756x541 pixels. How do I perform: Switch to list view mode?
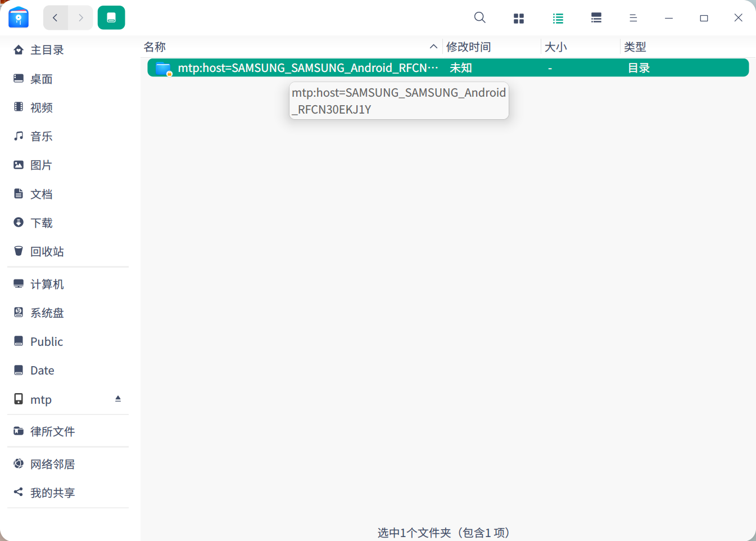pos(558,19)
